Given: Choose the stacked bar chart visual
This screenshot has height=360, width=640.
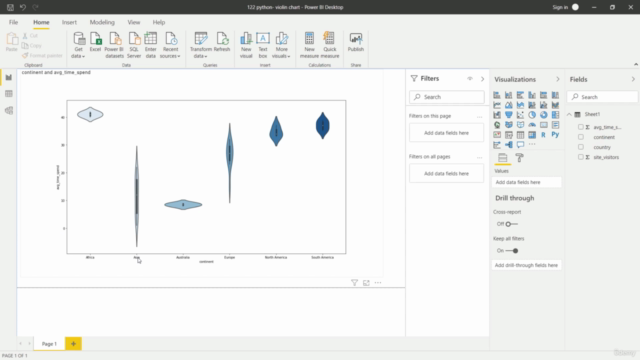Looking at the screenshot, I should click(497, 95).
